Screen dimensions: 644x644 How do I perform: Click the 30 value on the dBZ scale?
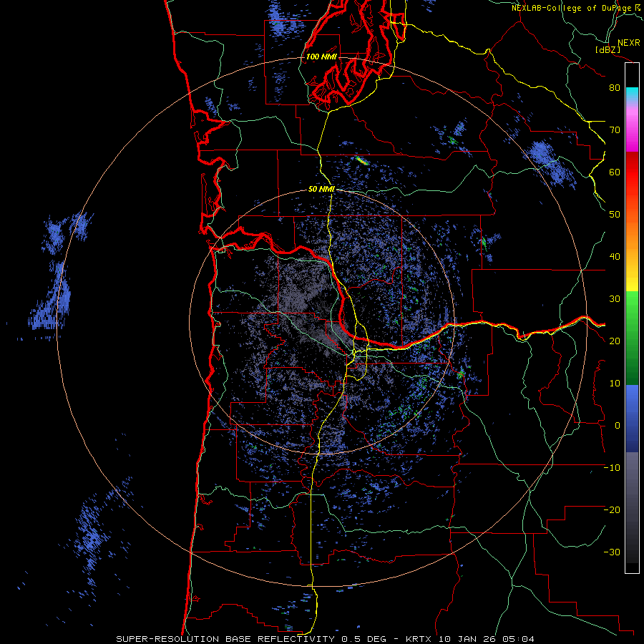pos(615,298)
